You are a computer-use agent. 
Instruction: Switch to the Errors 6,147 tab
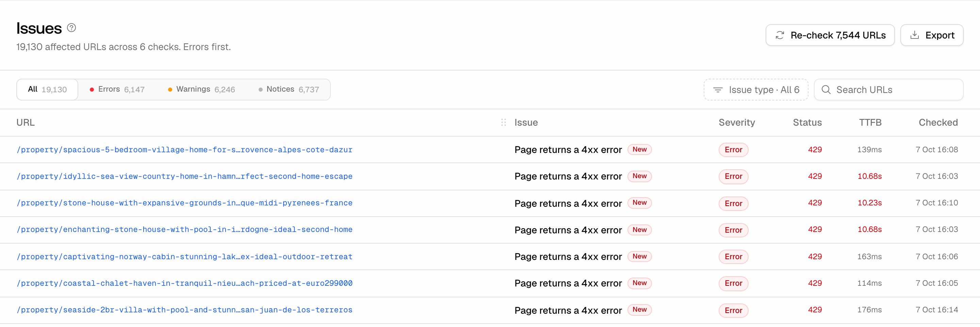click(117, 90)
